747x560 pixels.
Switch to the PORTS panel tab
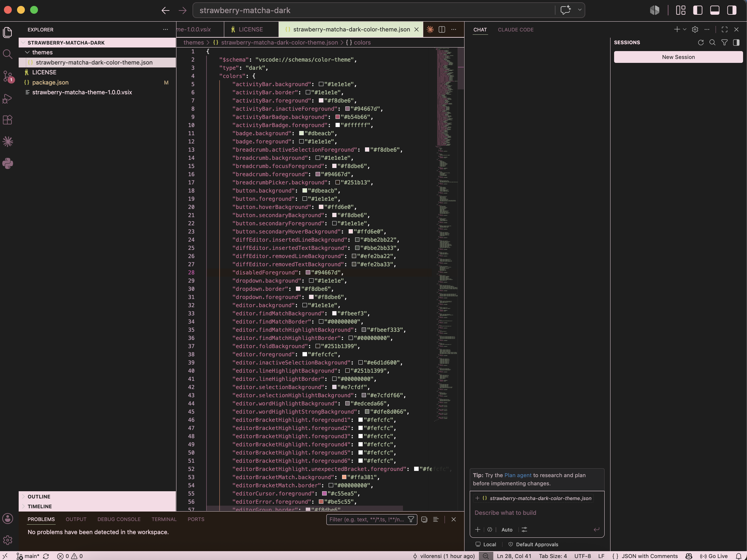coord(196,519)
